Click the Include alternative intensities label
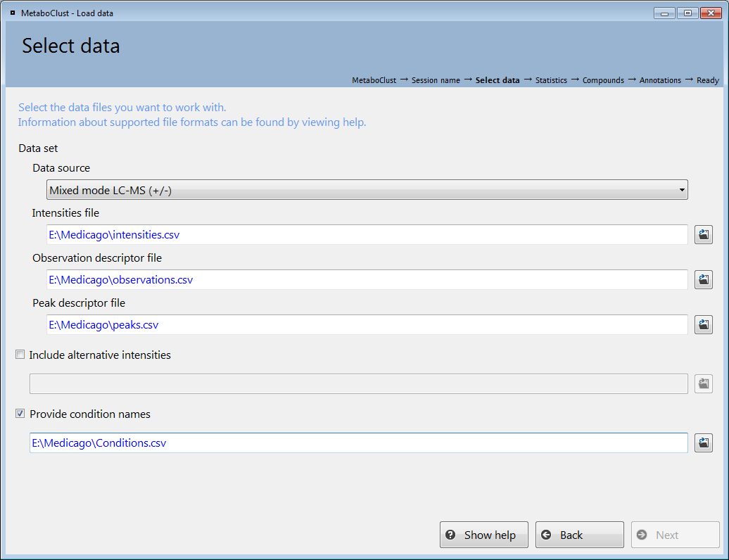 (x=100, y=355)
